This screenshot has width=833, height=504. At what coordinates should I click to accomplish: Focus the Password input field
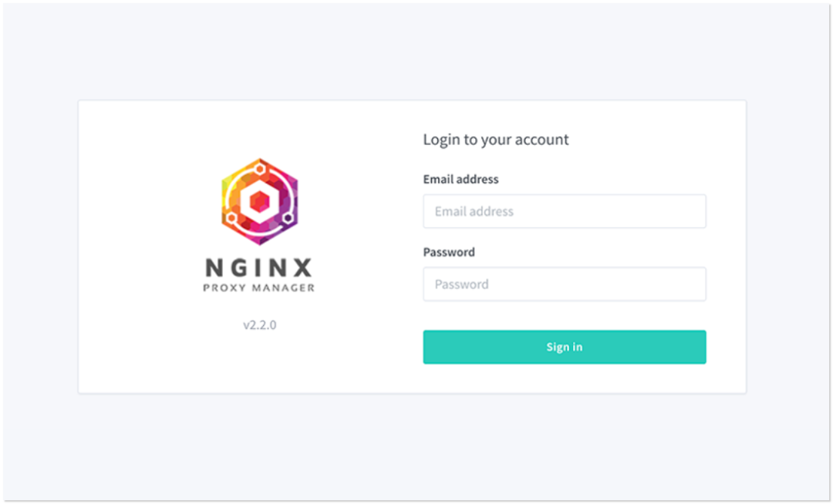[564, 284]
